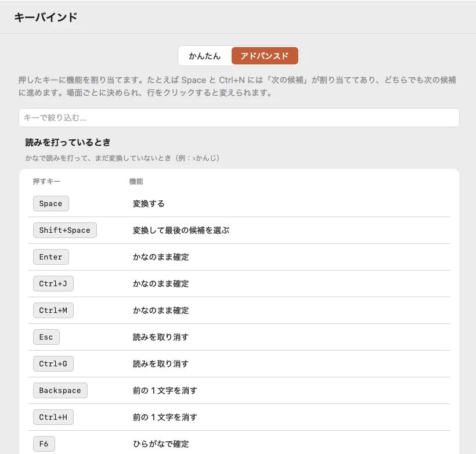Click the Ctrl+J key badge
The image size is (476, 454).
pyautogui.click(x=53, y=284)
